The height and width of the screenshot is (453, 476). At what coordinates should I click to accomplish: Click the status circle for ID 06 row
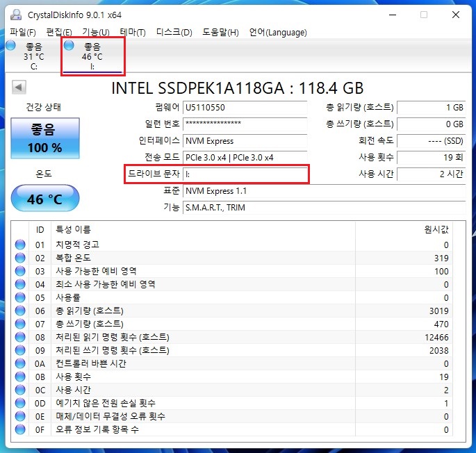(20, 311)
